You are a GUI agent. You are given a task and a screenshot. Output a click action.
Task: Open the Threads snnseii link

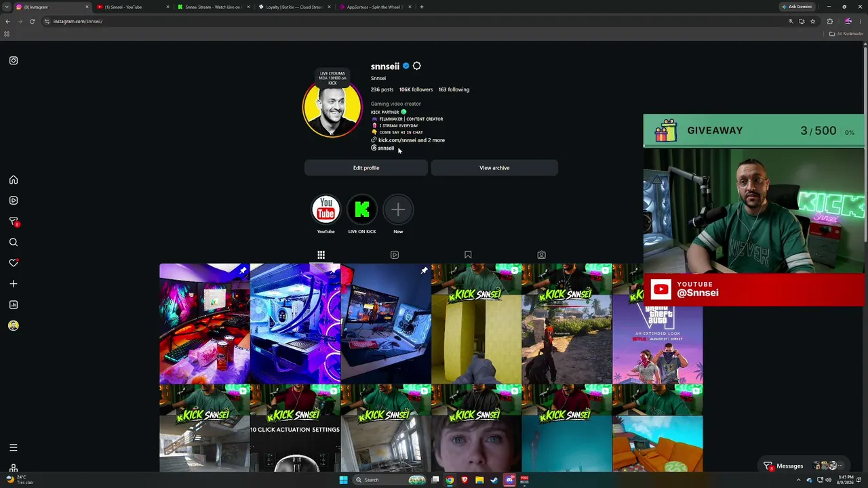pyautogui.click(x=382, y=148)
